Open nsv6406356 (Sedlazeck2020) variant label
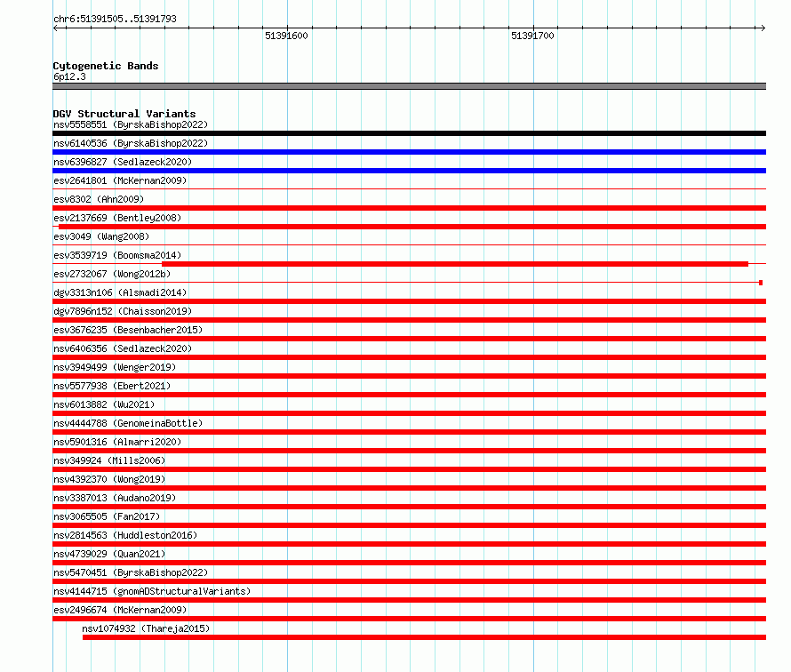This screenshot has width=791, height=672. [x=123, y=348]
